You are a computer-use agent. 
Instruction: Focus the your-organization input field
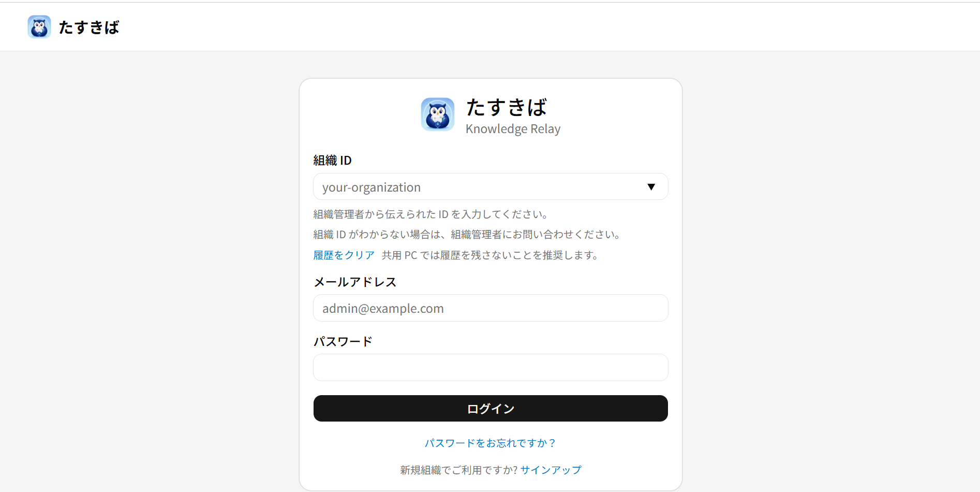click(491, 187)
